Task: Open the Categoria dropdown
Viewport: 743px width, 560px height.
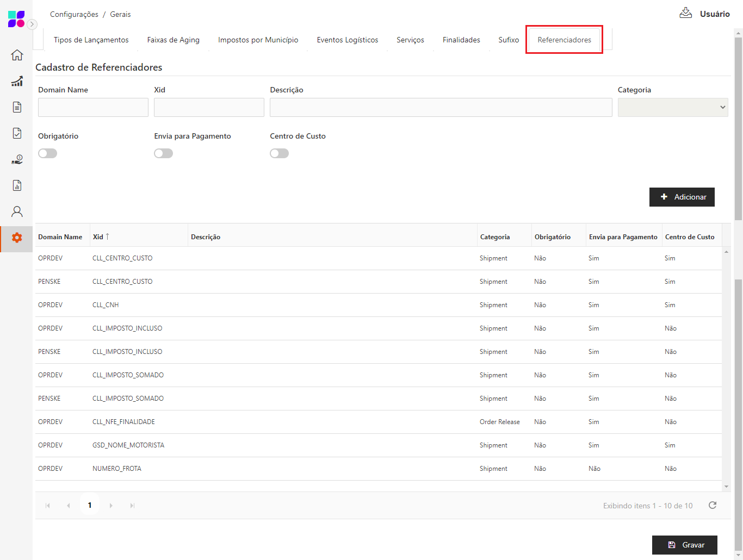Action: pyautogui.click(x=672, y=108)
